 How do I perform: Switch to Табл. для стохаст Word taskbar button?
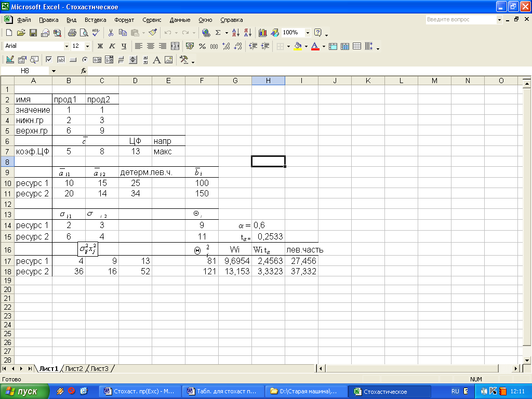pyautogui.click(x=223, y=391)
